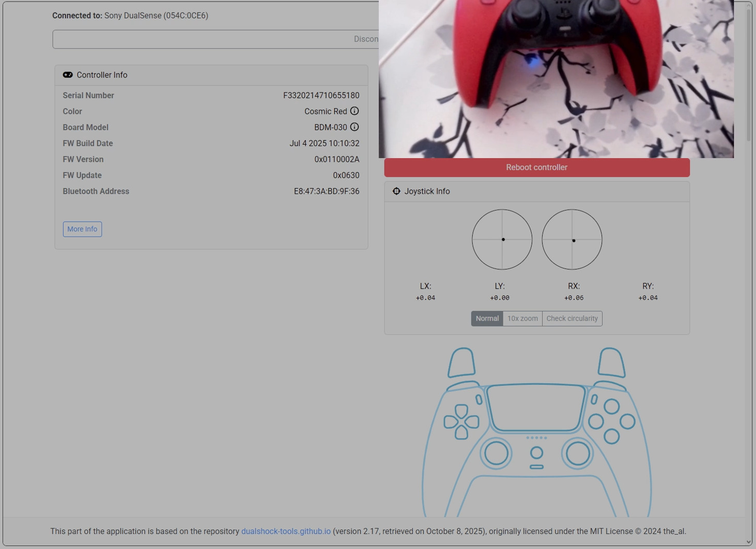Click the partially hidden Disconnect button

click(x=215, y=39)
